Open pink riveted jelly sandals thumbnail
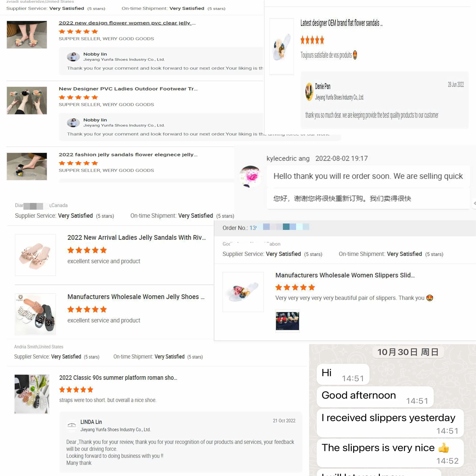This screenshot has height=476, width=476. click(35, 255)
